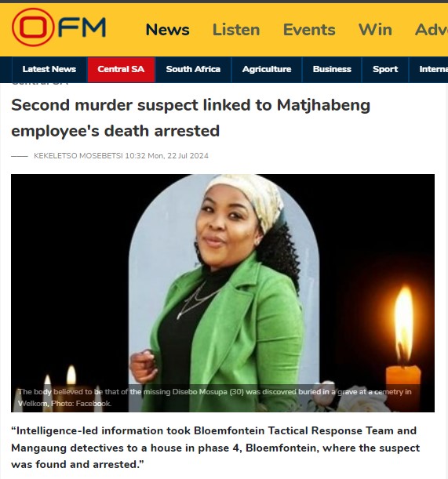Screen dimensions: 448x479
Task: Open the partially visible Advertise menu
Action: (432, 30)
